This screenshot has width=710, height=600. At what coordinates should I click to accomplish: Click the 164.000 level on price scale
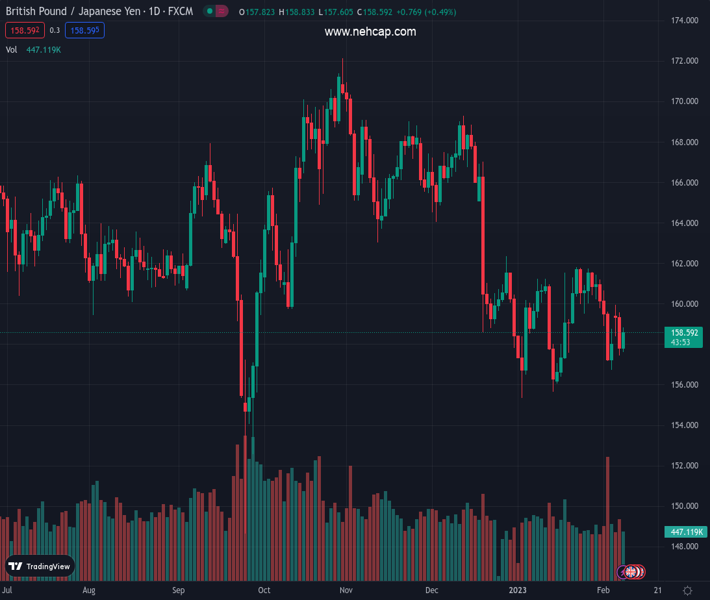pos(684,223)
